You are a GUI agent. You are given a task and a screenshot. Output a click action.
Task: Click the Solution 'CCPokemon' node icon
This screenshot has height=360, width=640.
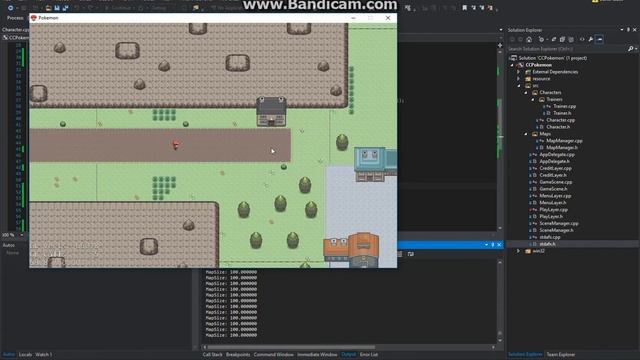point(513,58)
